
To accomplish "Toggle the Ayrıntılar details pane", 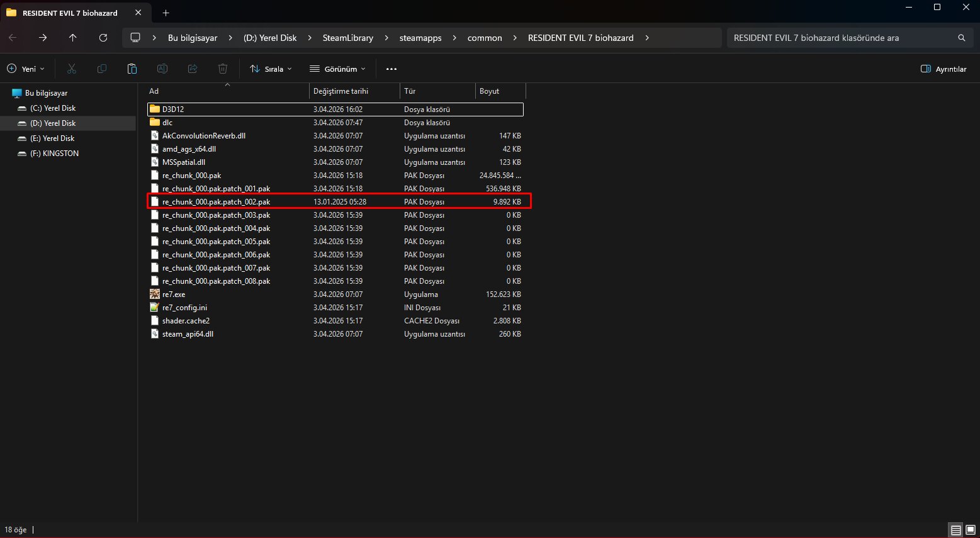I will [943, 69].
